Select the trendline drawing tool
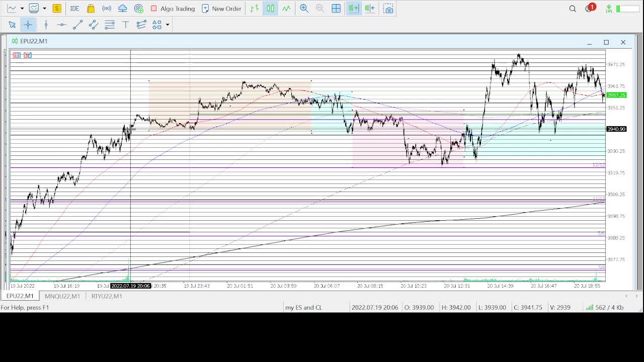The image size is (644, 362). (x=77, y=25)
